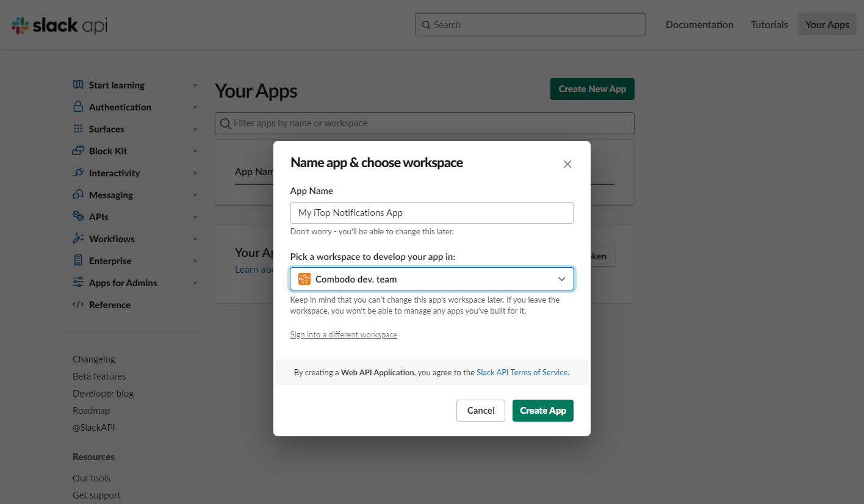Go to Tutorials in top navigation
Image resolution: width=864 pixels, height=504 pixels.
(x=769, y=24)
